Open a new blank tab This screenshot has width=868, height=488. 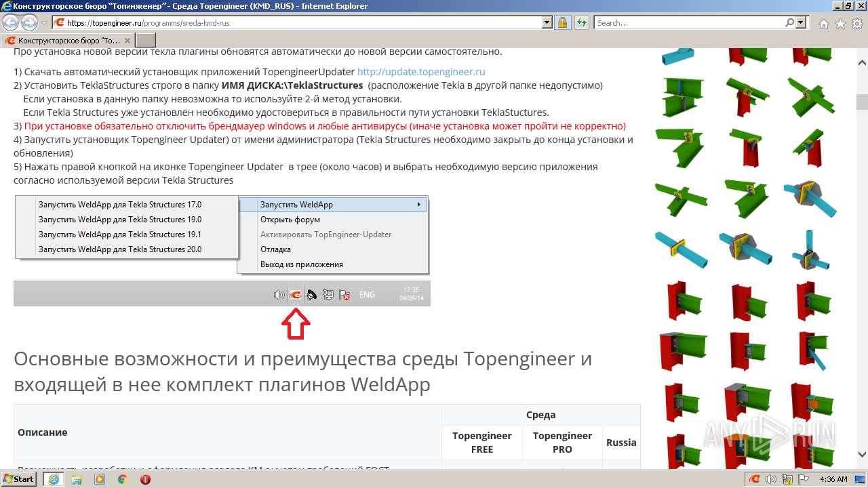click(x=146, y=41)
